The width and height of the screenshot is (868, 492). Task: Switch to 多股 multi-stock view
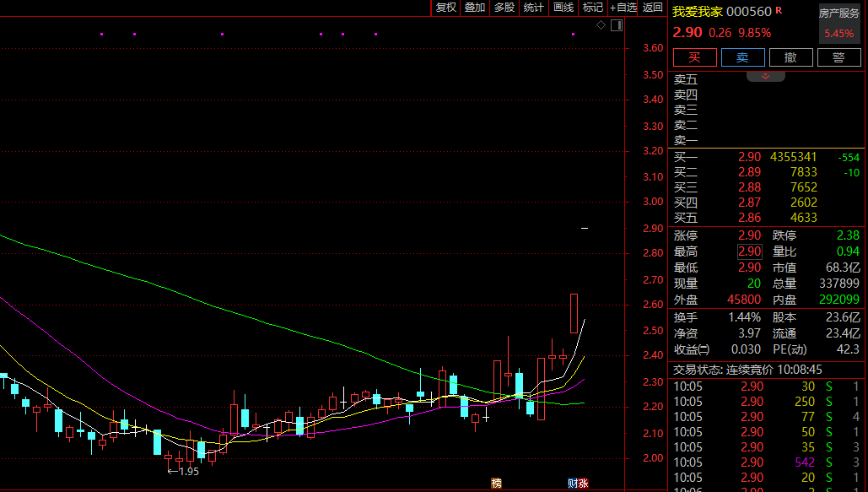pos(504,8)
